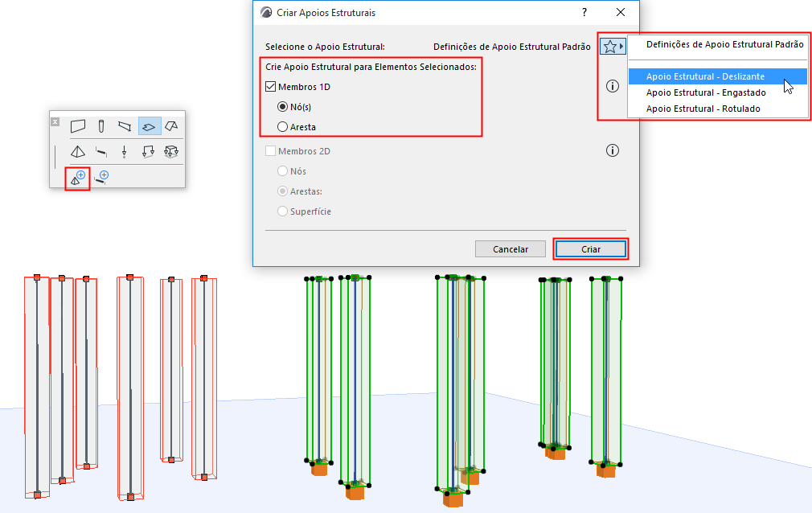Select the Beam tool in the palette

tap(125, 126)
